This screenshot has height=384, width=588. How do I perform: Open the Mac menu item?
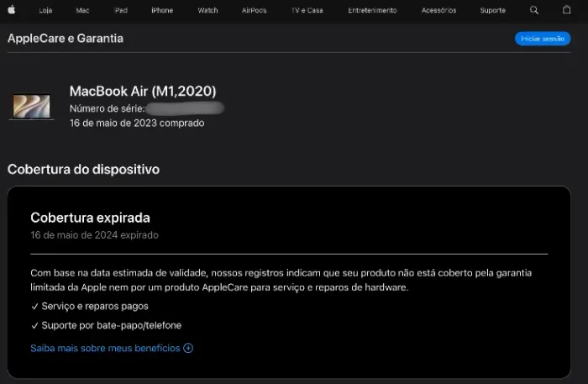(82, 10)
